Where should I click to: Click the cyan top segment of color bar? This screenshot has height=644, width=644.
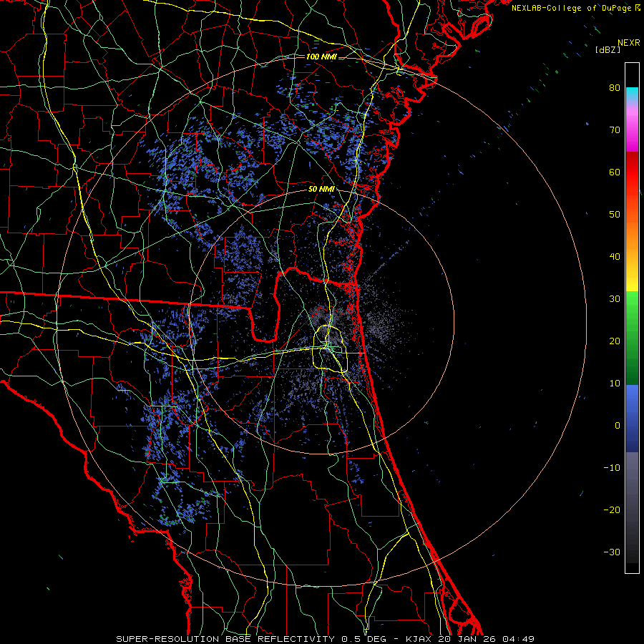click(632, 94)
